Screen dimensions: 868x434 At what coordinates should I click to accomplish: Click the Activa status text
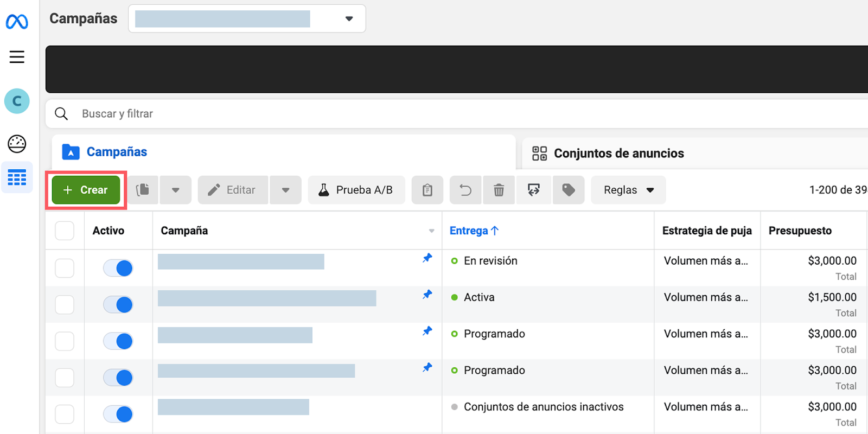click(479, 297)
